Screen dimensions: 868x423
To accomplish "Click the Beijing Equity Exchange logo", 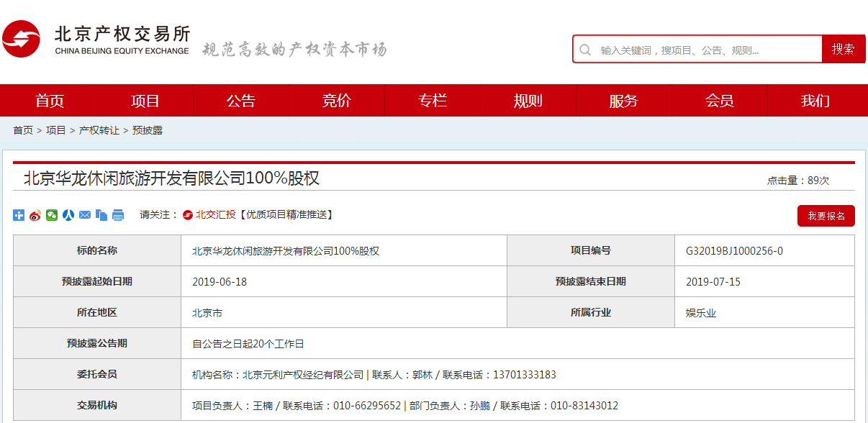I will point(96,40).
